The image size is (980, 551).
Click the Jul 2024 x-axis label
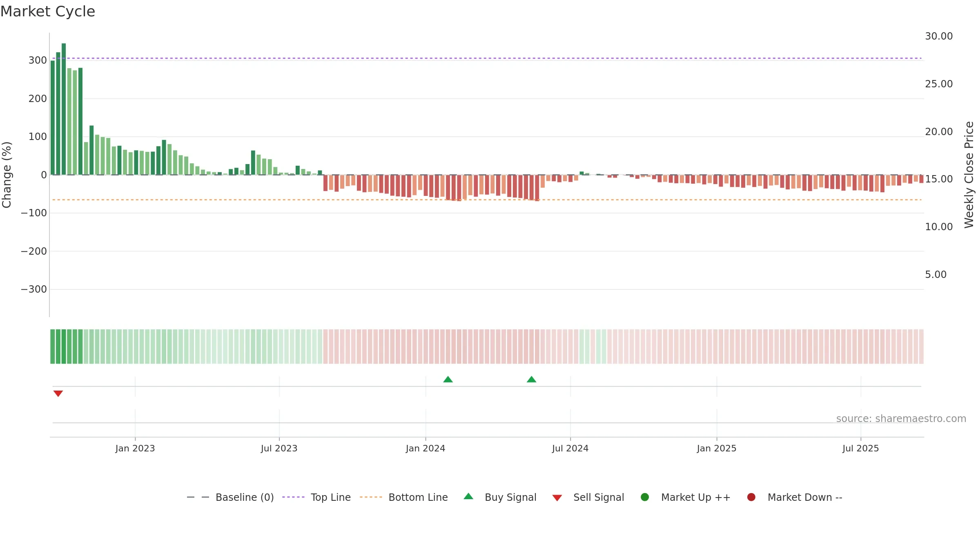[570, 448]
